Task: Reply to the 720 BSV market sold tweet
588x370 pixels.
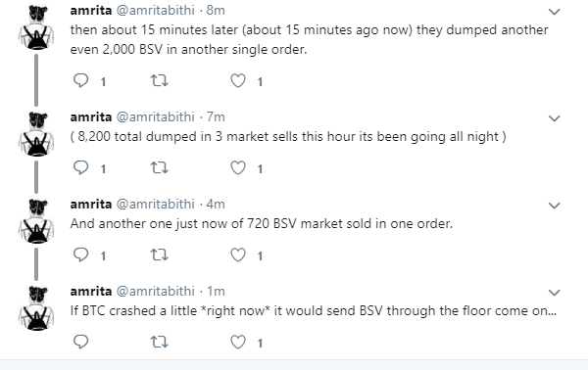Action: (80, 254)
